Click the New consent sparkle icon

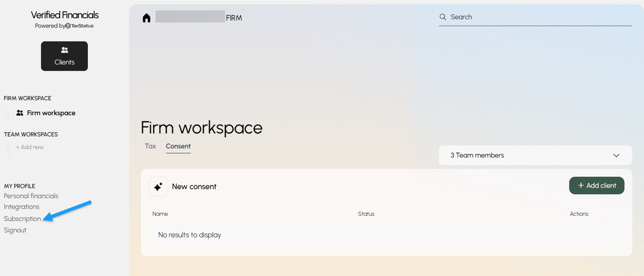click(158, 187)
